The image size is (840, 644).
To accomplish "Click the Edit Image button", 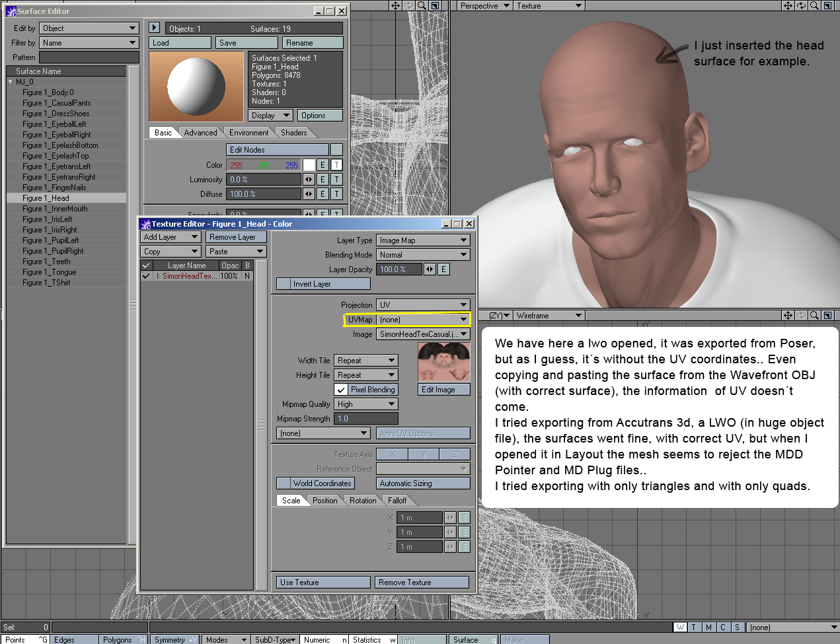I will [x=443, y=390].
